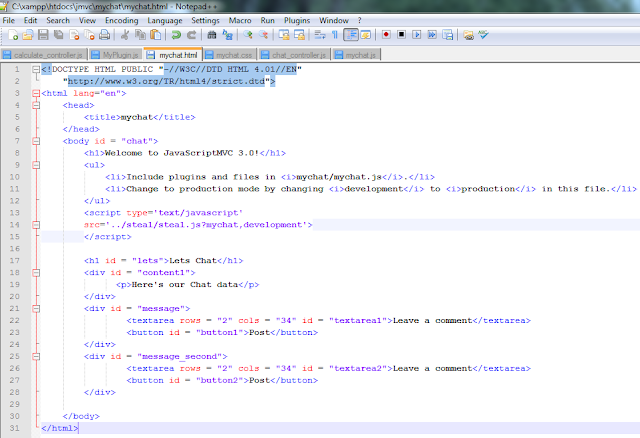640x438 pixels.
Task: Toggle word wrap in the toolbar
Action: coord(320,35)
